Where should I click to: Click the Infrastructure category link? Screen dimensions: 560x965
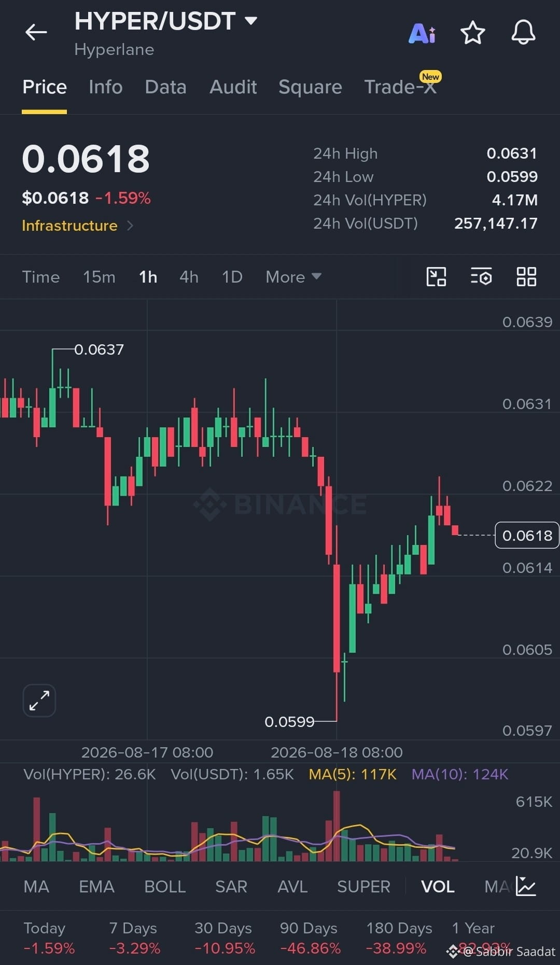(69, 226)
